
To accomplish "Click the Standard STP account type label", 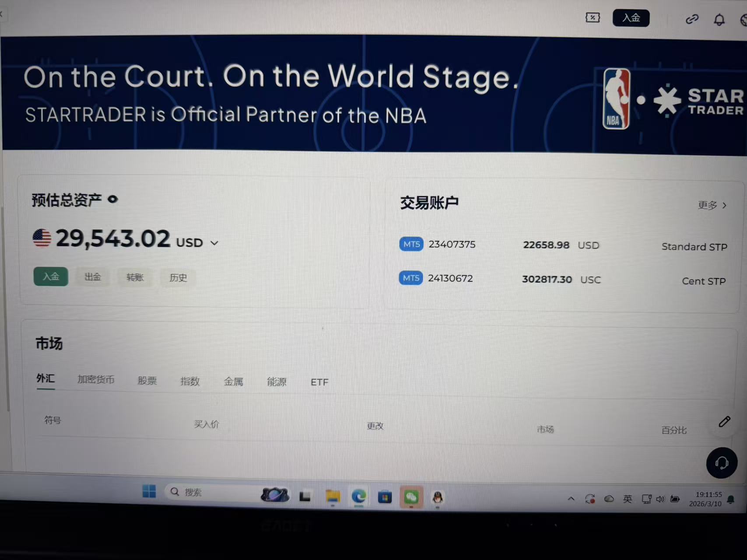I will (x=694, y=247).
